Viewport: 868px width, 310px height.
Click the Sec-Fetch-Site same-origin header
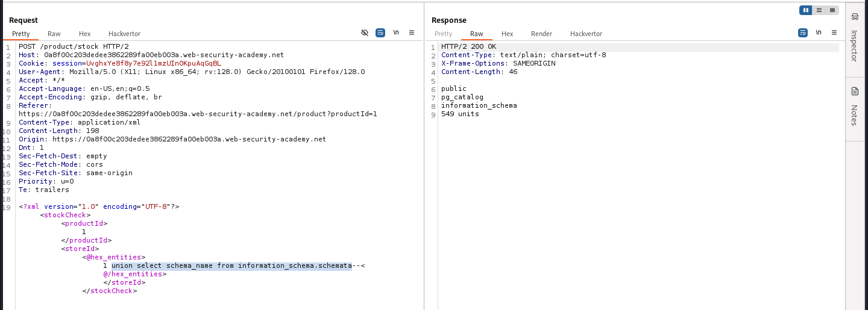point(75,173)
